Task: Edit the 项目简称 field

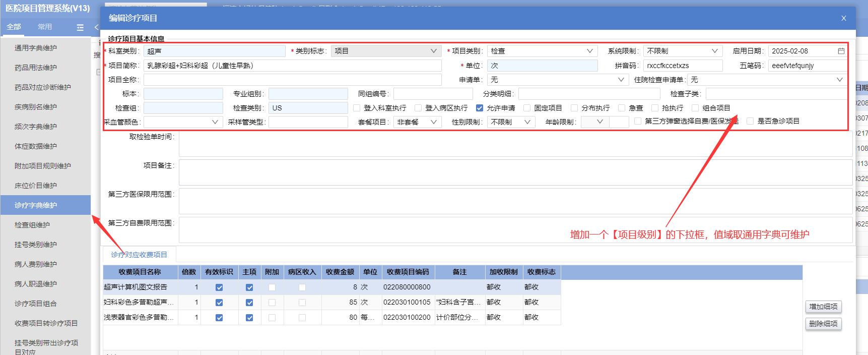Action: click(x=293, y=66)
